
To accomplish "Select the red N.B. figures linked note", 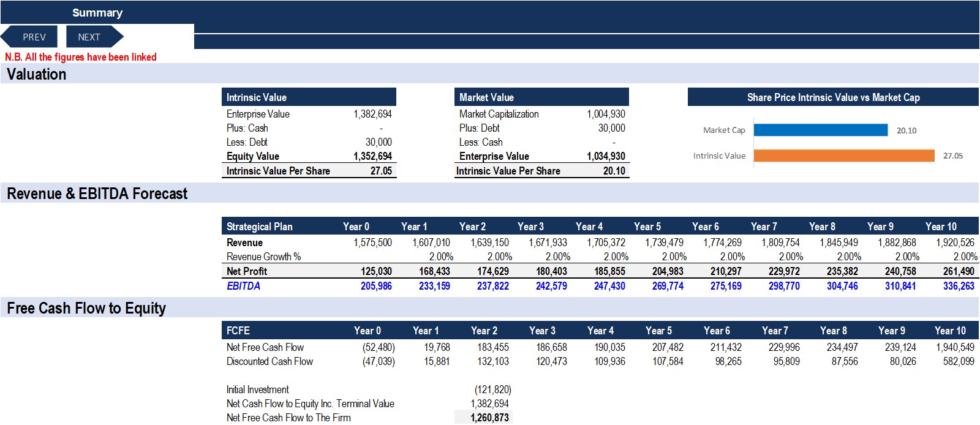I will [x=81, y=57].
